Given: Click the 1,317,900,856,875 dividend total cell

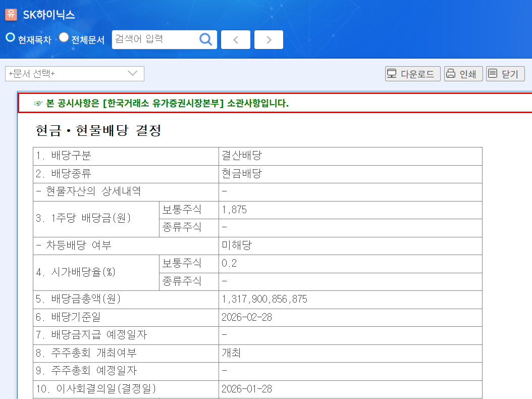Looking at the screenshot, I should pos(350,299).
